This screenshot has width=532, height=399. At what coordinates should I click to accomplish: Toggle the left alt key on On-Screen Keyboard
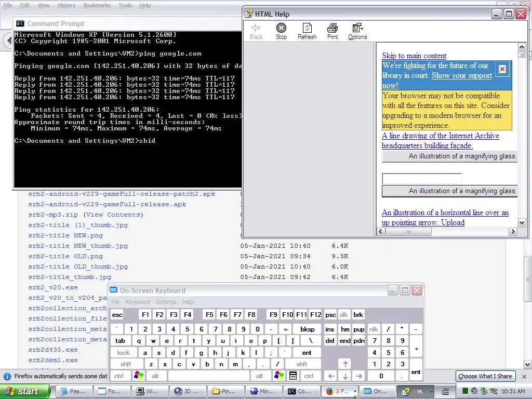[x=155, y=376]
